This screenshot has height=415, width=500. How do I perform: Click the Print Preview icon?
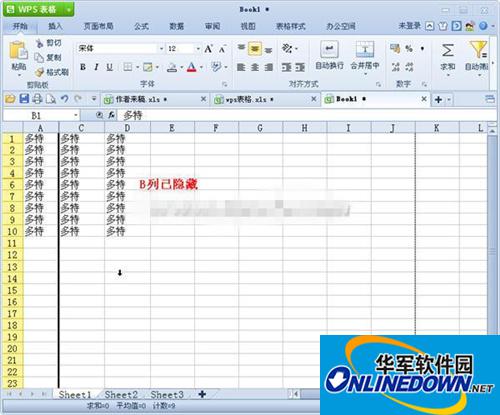(51, 99)
